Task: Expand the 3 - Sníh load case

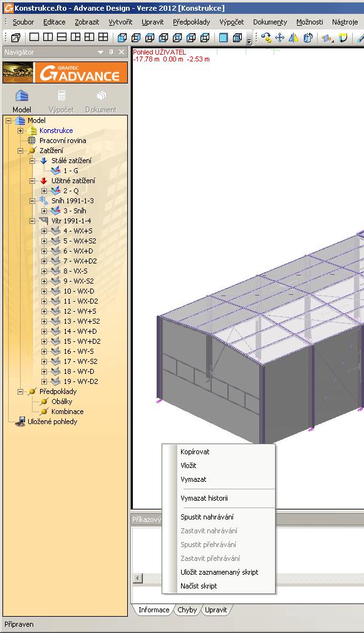Action: pos(44,211)
